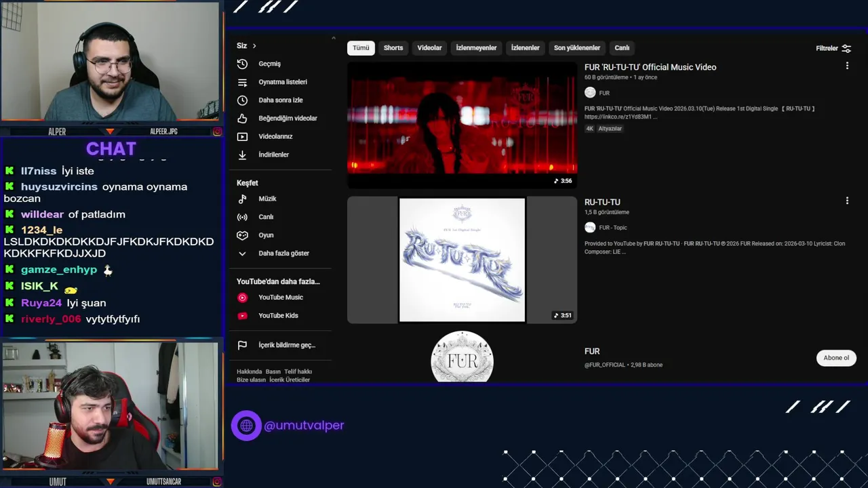Open the Videolarınız play icon
Image resolution: width=868 pixels, height=488 pixels.
point(242,136)
